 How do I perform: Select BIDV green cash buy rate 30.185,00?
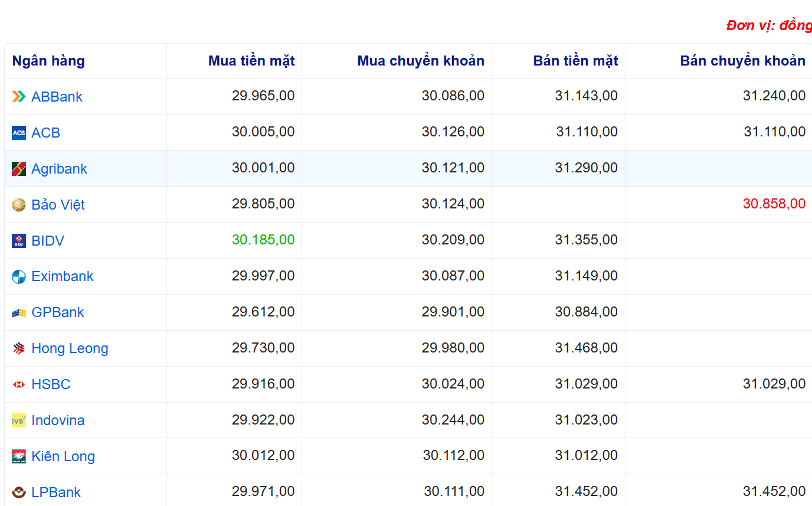tap(263, 240)
